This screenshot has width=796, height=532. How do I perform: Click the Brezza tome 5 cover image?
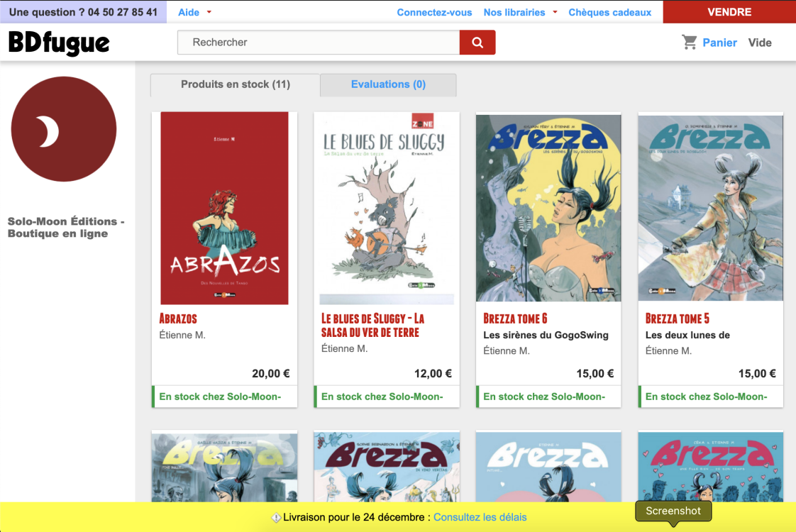710,208
